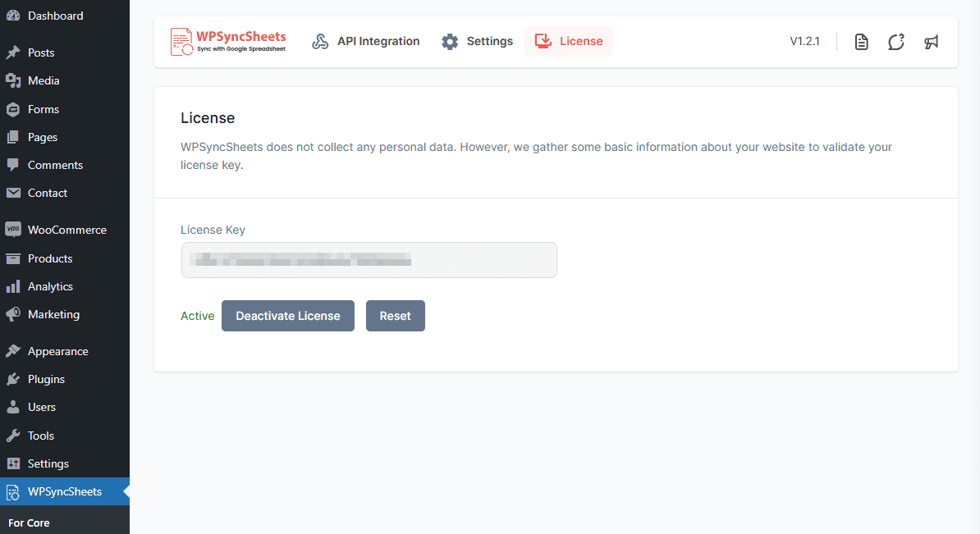
Task: Open the documentation page icon
Action: pos(861,41)
